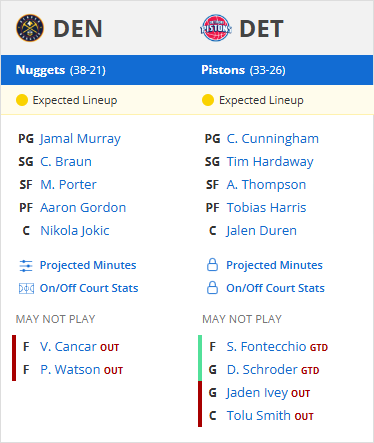Open Jamal Murray's player page
This screenshot has width=374, height=443.
(x=80, y=139)
